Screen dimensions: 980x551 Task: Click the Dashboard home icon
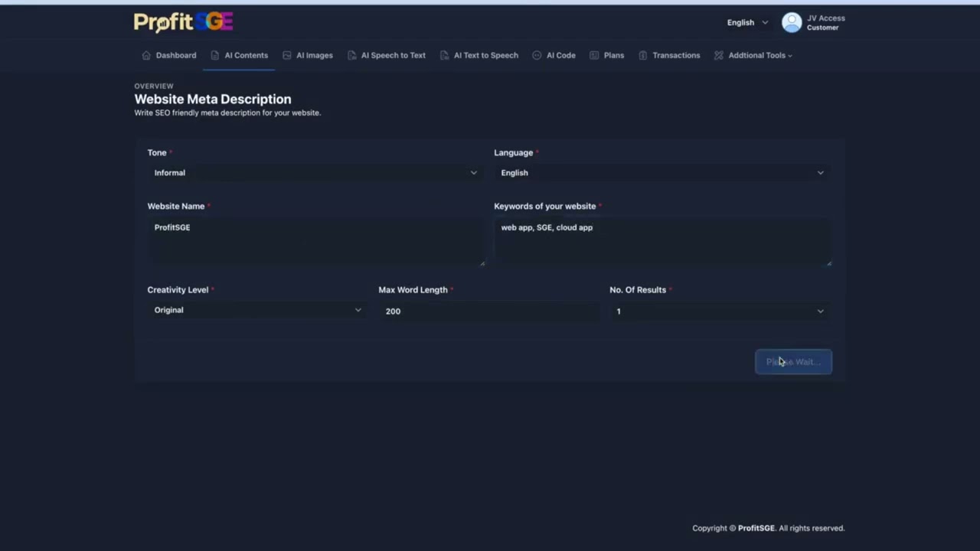146,55
